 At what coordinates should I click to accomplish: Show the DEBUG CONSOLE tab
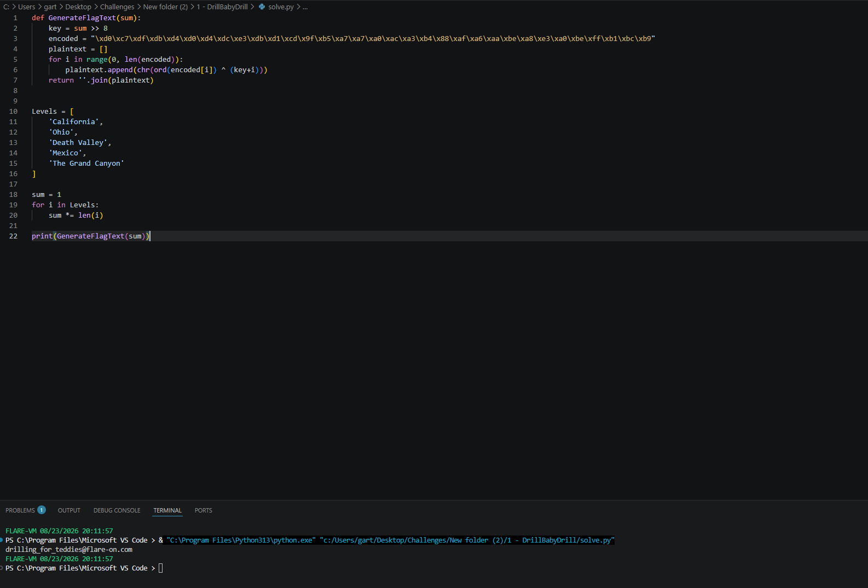click(x=117, y=510)
